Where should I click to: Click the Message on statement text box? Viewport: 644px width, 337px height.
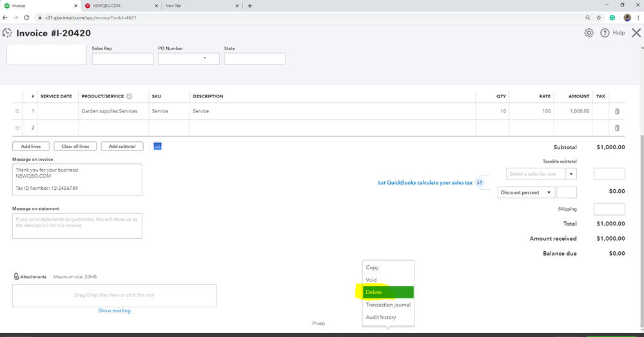pyautogui.click(x=77, y=226)
